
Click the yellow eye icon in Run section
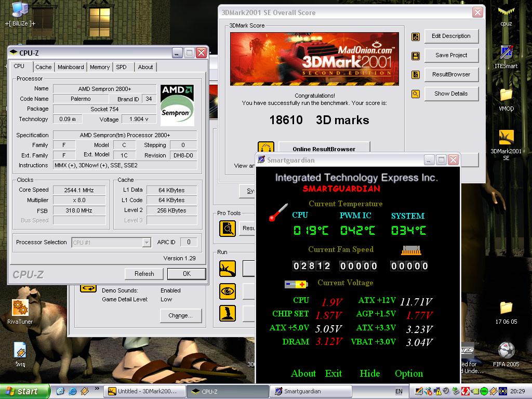pyautogui.click(x=228, y=291)
